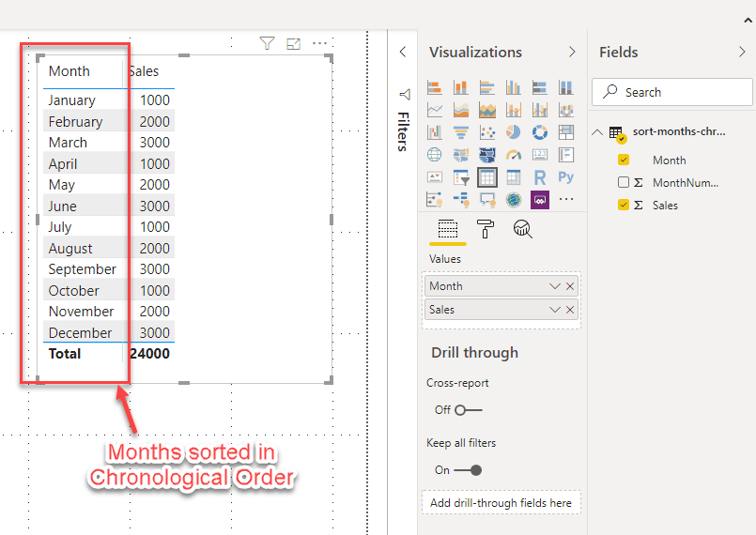Select the donut chart visualization
This screenshot has width=756, height=535.
[539, 132]
